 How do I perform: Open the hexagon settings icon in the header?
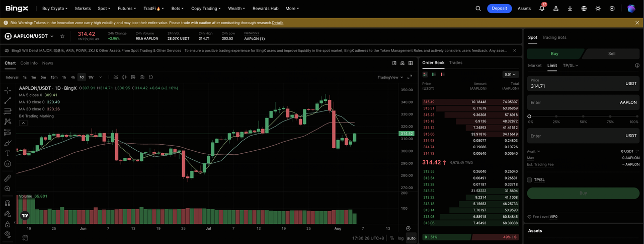point(612,9)
